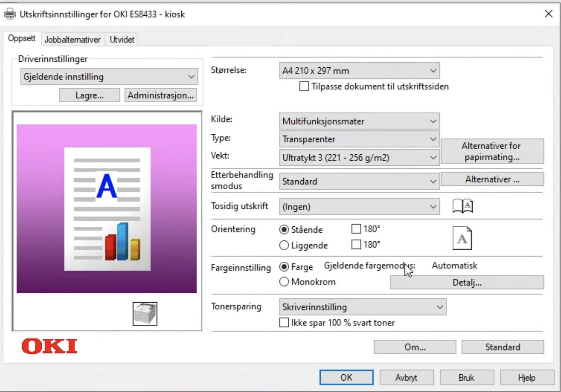Click the Standard reset button
The height and width of the screenshot is (392, 561).
[503, 347]
